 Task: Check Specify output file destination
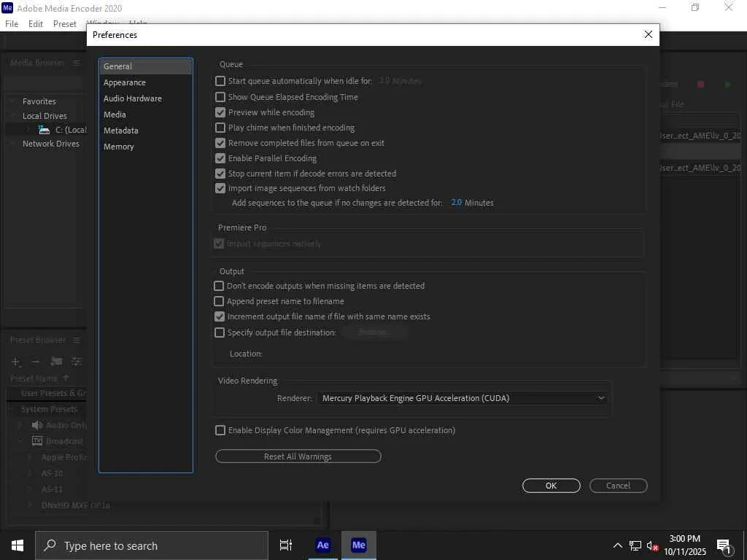pos(219,332)
